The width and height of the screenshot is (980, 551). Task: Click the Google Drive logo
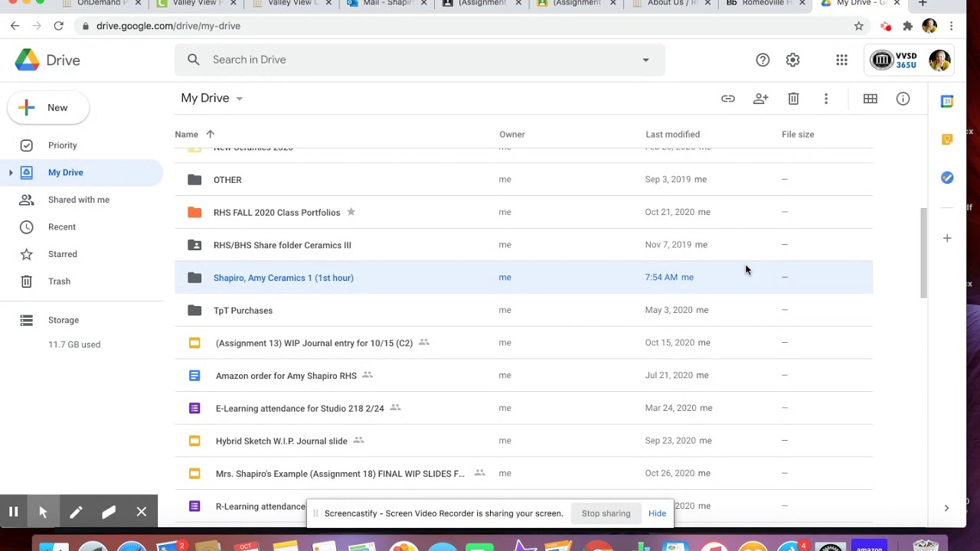pos(27,60)
